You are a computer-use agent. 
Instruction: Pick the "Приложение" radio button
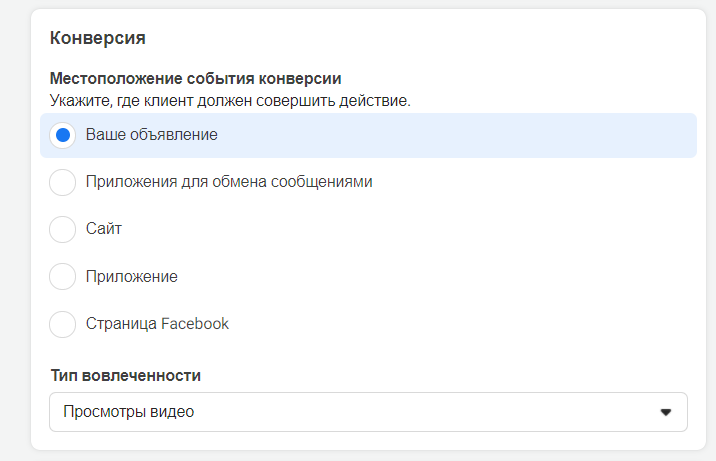coord(63,277)
